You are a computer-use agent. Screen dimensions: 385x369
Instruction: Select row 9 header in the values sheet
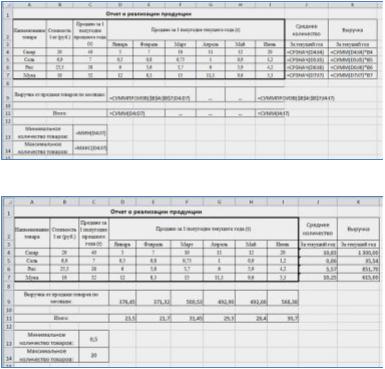click(8, 298)
